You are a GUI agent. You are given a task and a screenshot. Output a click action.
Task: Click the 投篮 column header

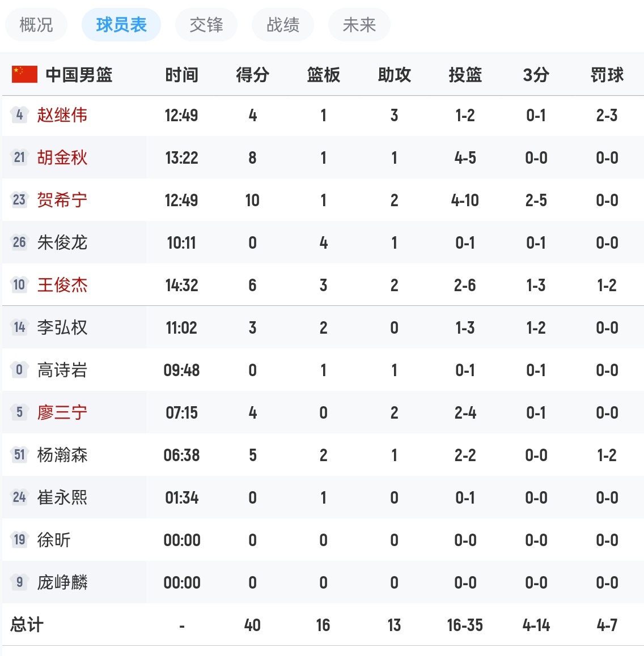click(x=465, y=75)
